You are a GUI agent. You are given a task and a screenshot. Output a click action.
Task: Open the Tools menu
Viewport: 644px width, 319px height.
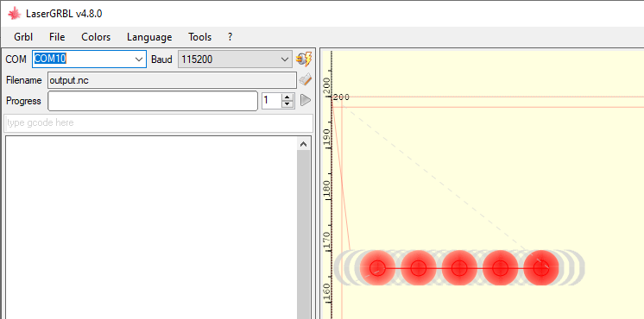point(200,37)
